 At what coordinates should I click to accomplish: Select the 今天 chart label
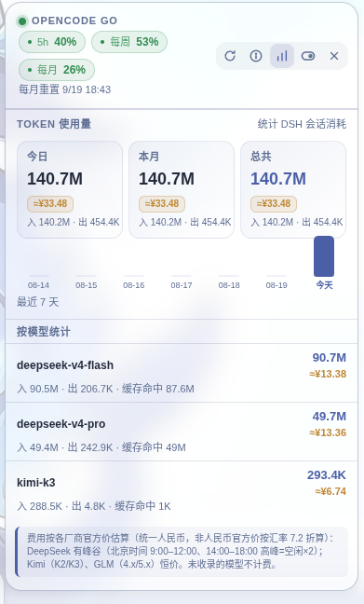(324, 285)
